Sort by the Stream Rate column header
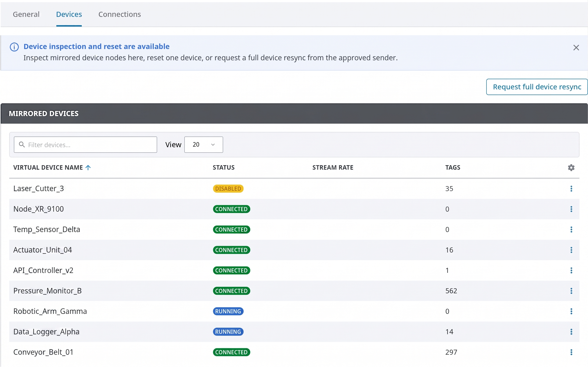Viewport: 588px width, 367px height. [x=333, y=168]
